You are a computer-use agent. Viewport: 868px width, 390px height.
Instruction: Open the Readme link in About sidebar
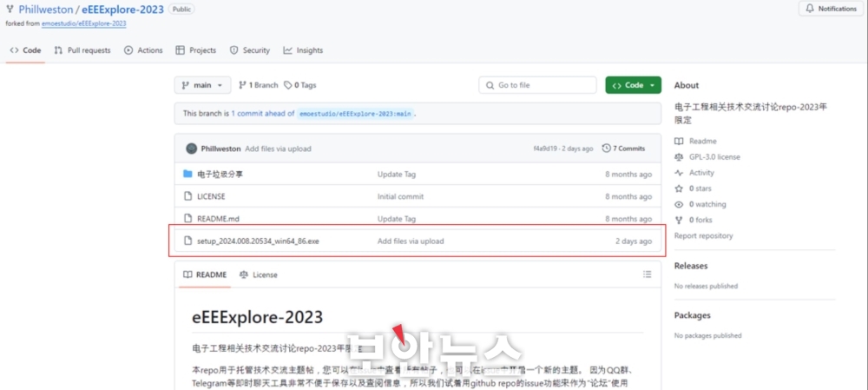click(x=695, y=142)
